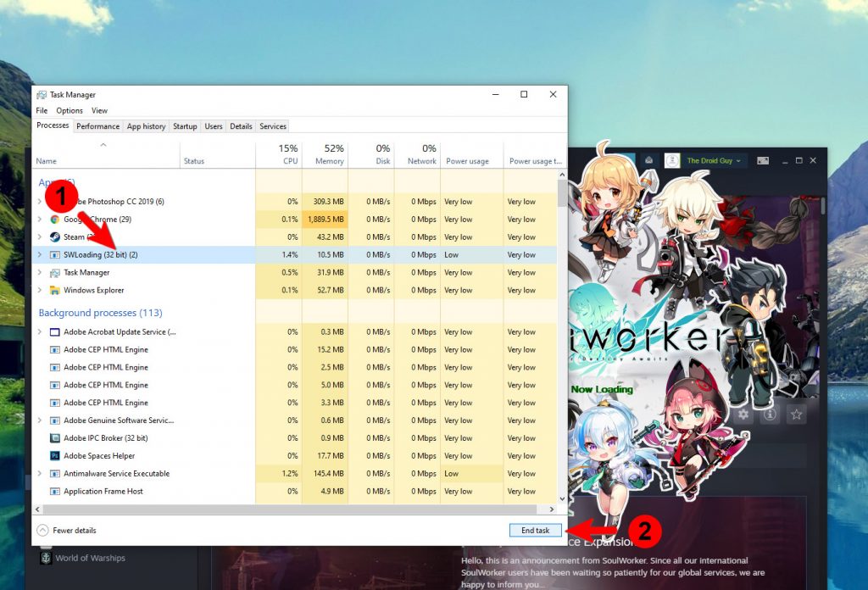Expand the Steam process group
The height and width of the screenshot is (590, 868).
click(x=39, y=237)
